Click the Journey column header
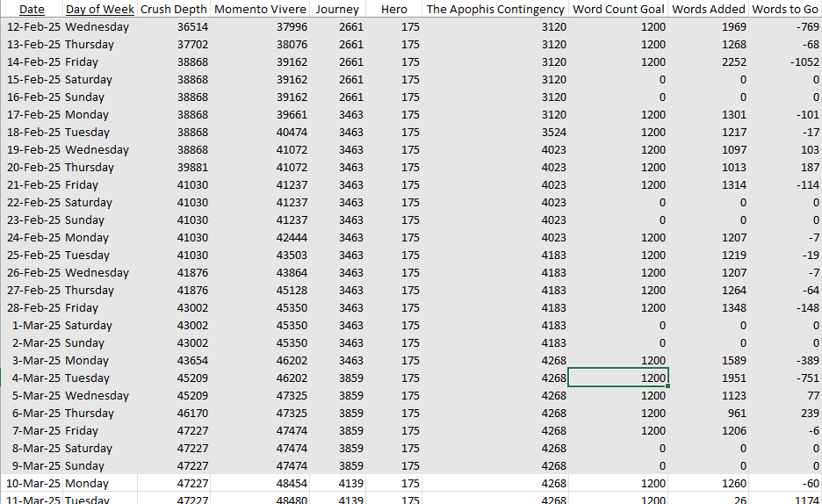Screen dimensions: 822x504 [x=337, y=9]
